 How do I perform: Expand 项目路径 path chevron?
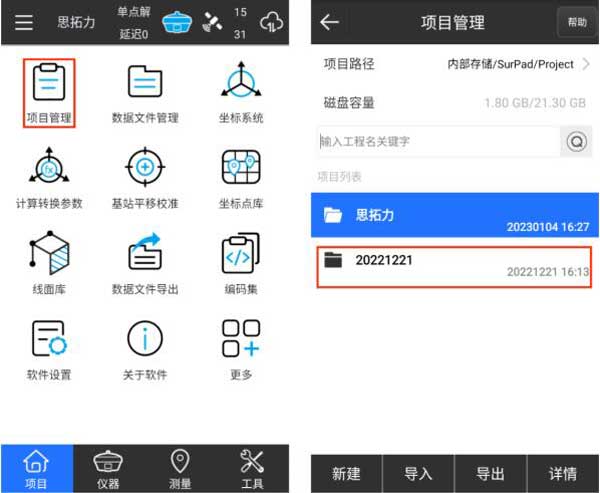pos(586,64)
